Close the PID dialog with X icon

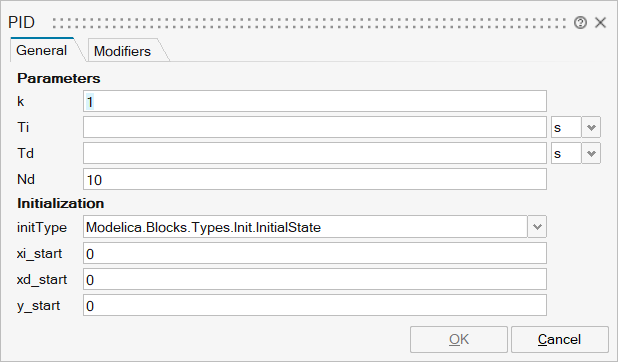tap(600, 22)
